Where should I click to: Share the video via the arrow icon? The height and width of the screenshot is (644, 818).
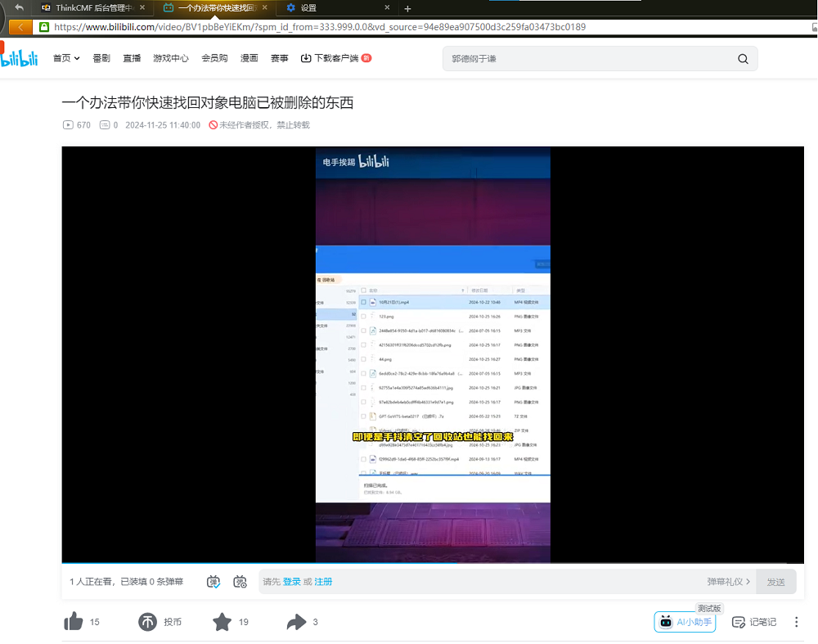(x=294, y=621)
